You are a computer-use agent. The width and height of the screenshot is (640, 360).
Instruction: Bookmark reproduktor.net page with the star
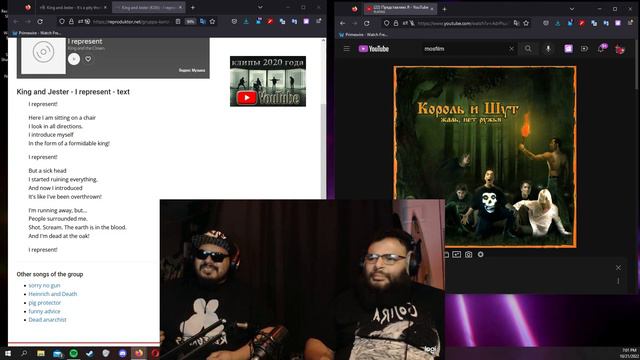(212, 21)
